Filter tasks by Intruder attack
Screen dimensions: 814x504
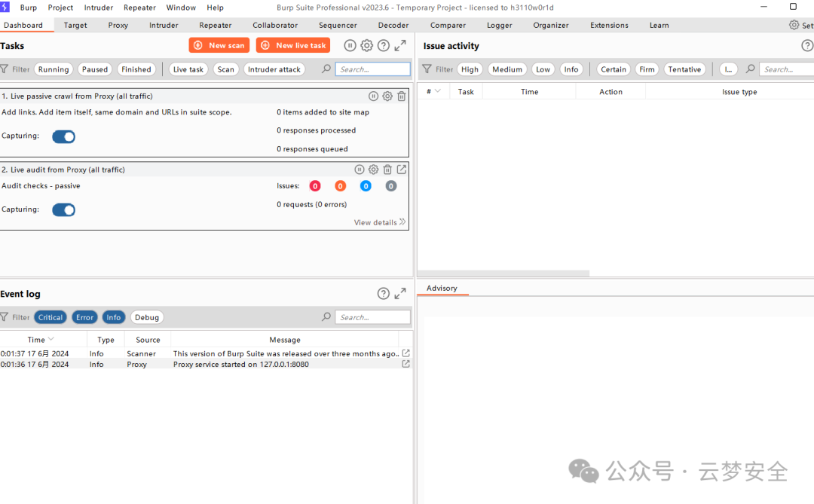click(x=274, y=69)
